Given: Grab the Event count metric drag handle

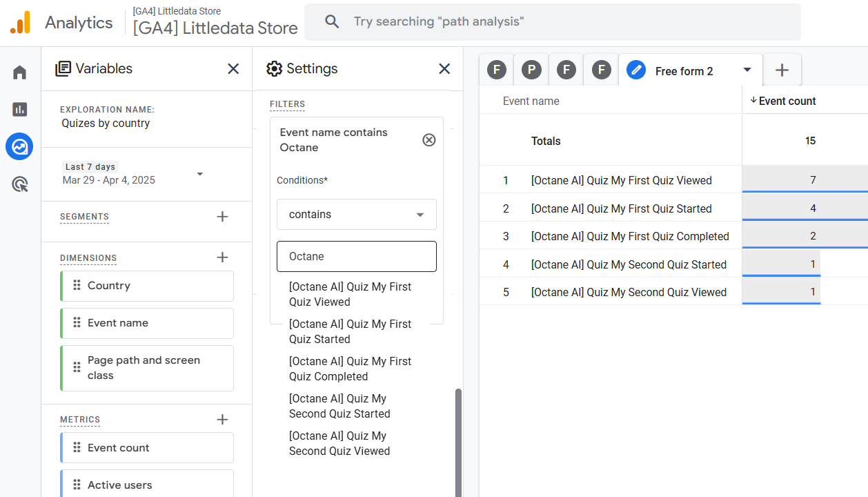Looking at the screenshot, I should (x=77, y=448).
